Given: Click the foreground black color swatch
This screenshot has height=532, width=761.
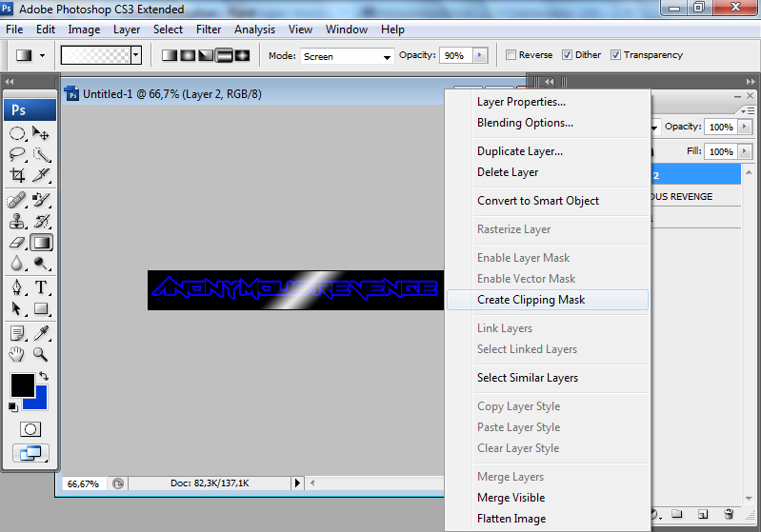Looking at the screenshot, I should point(22,385).
